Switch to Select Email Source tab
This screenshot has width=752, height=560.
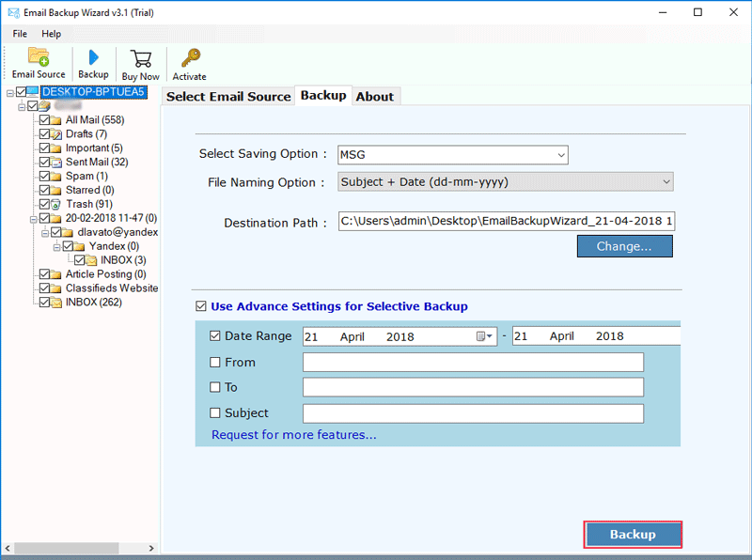(228, 97)
